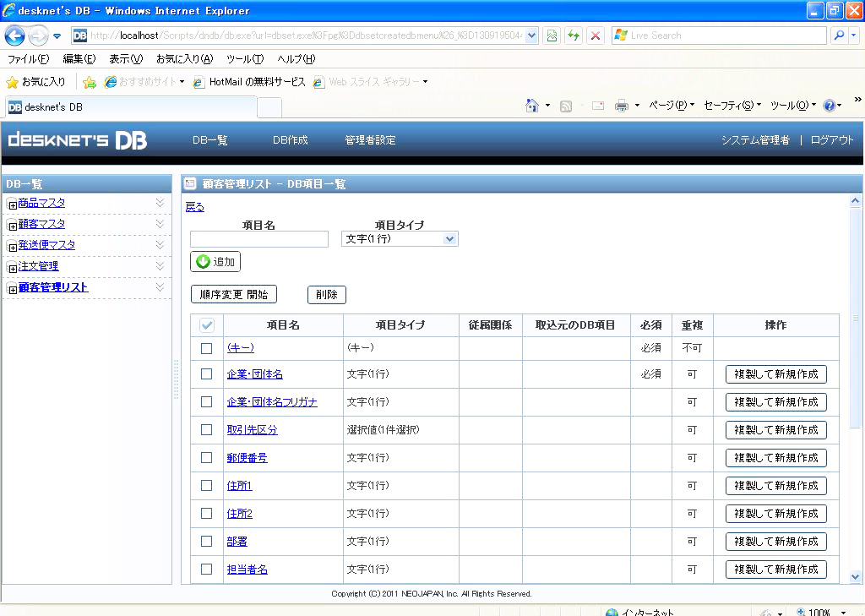
Task: Open the ツール(T) menu
Action: tap(245, 59)
